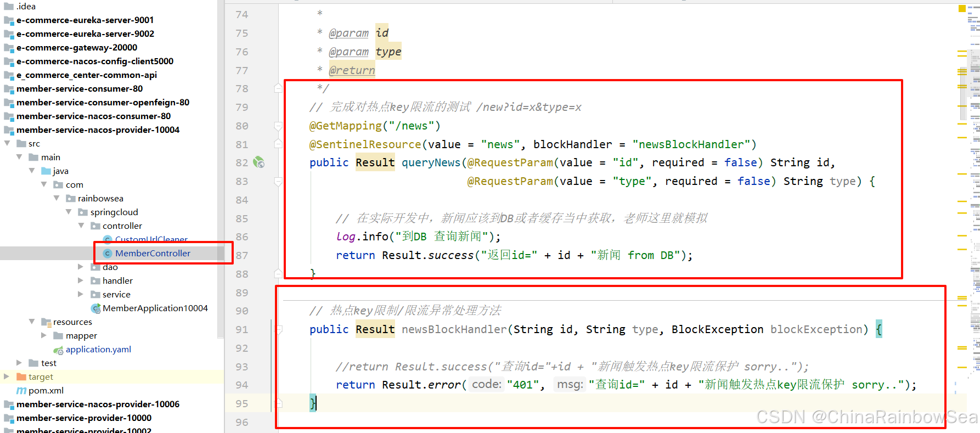Click the newsBlockHandler method name on line 91
980x433 pixels.
454,329
